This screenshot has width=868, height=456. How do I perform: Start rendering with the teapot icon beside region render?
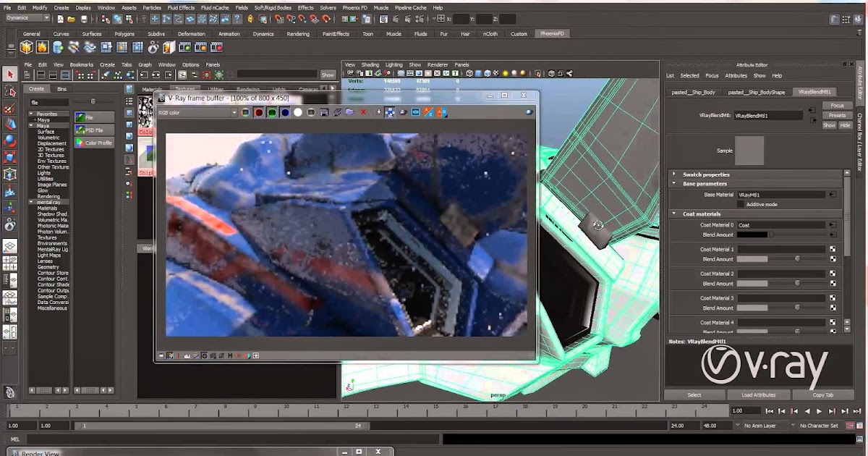pyautogui.click(x=402, y=112)
